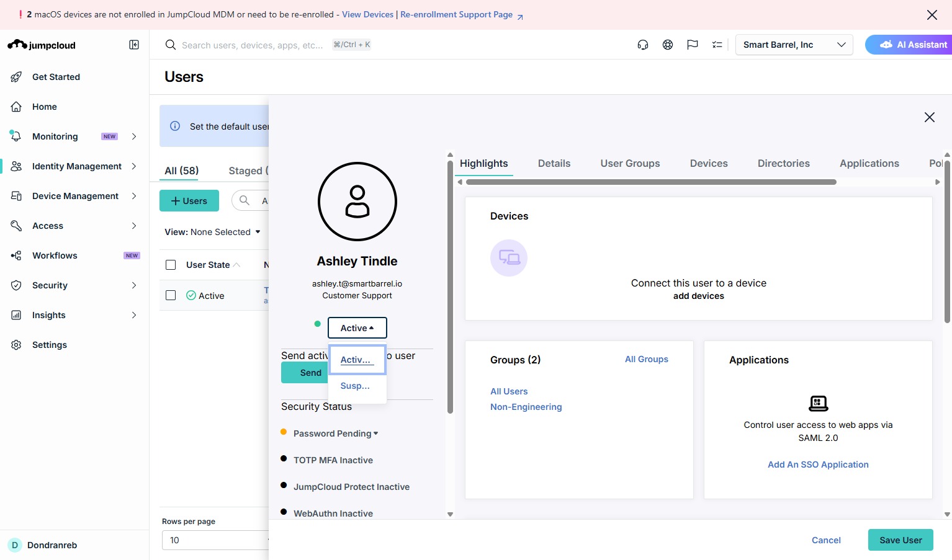Open the Directories tab
This screenshot has width=952, height=560.
[784, 163]
